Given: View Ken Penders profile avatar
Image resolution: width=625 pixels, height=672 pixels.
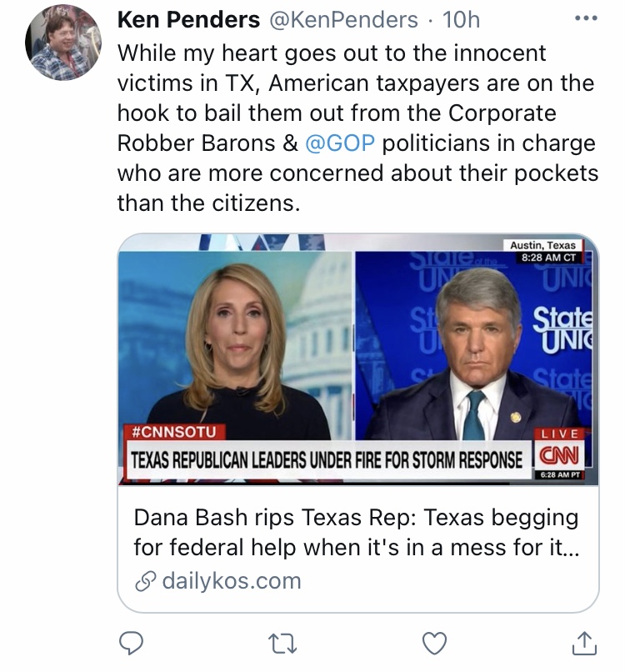Looking at the screenshot, I should coord(63,43).
